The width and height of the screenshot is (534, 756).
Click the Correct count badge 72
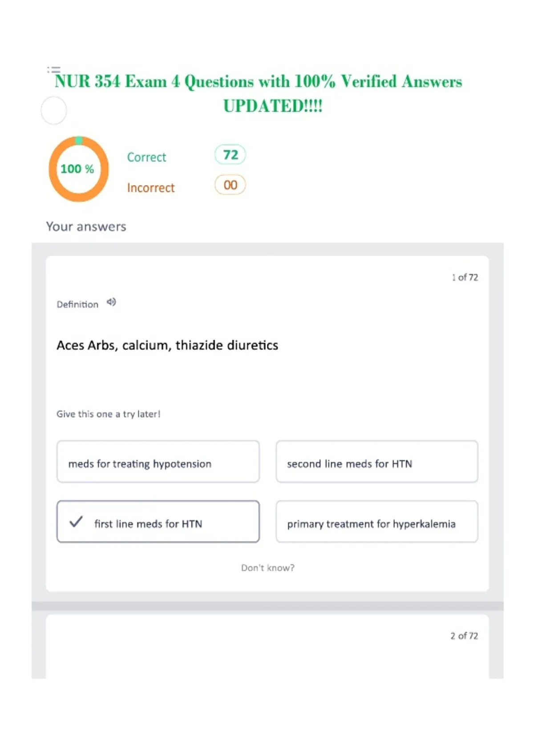coord(230,155)
